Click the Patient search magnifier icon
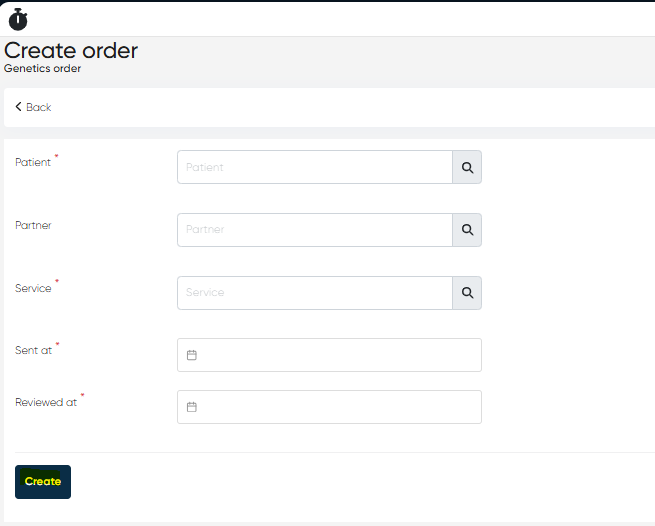This screenshot has width=655, height=526. tap(467, 167)
